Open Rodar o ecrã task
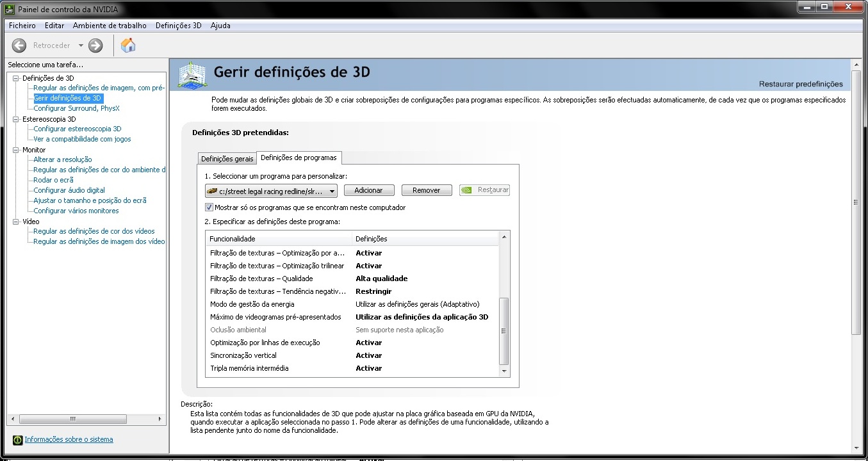This screenshot has width=868, height=461. point(54,180)
